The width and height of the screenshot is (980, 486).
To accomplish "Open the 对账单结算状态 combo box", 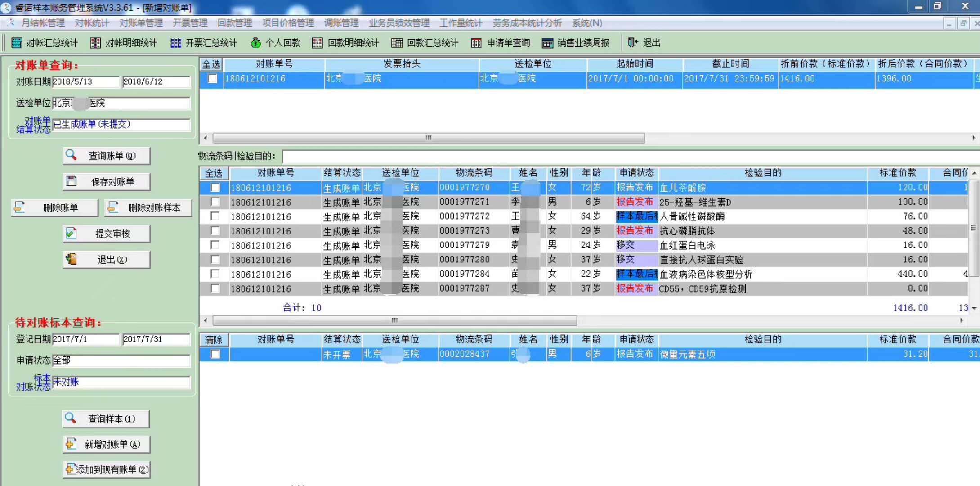I will 121,125.
